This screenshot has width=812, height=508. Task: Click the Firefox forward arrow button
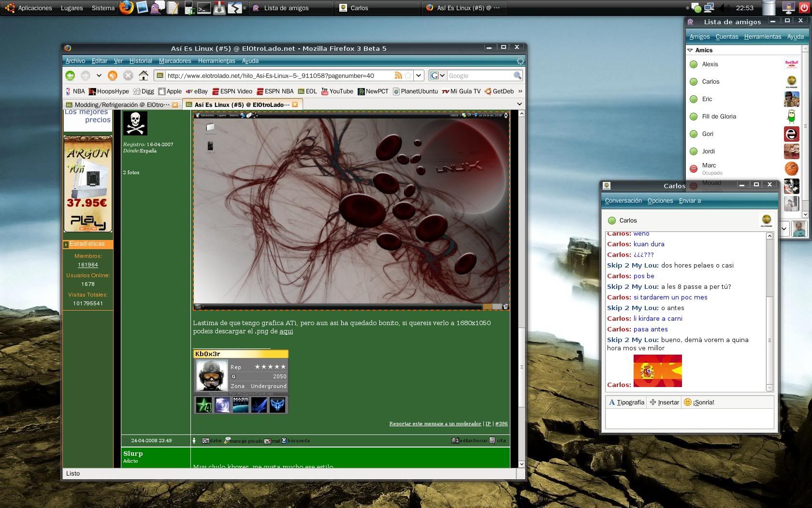click(86, 75)
